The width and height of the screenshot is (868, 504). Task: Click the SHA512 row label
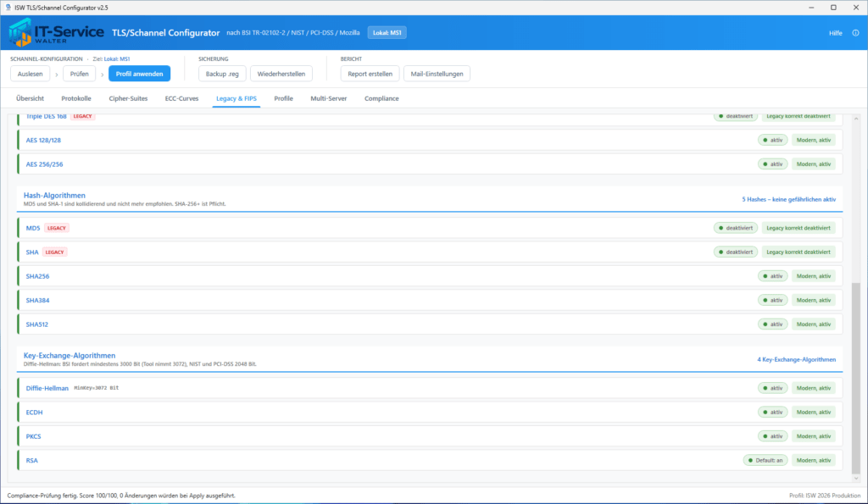pos(37,324)
